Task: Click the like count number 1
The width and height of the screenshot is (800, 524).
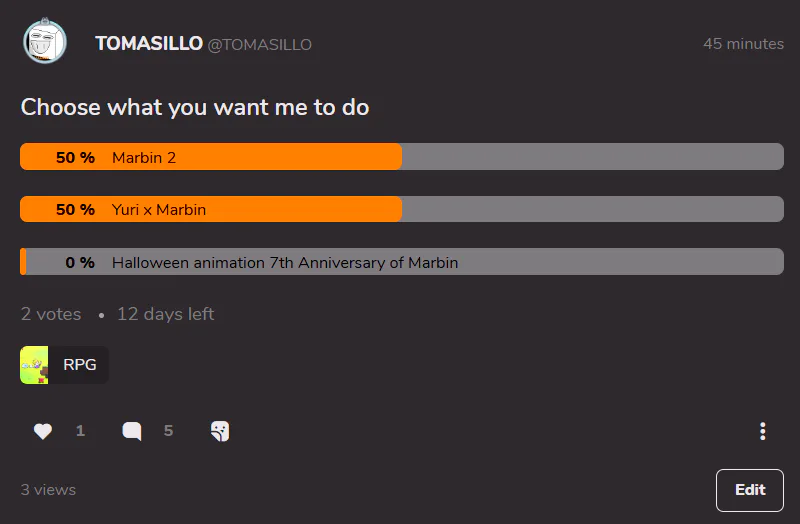Action: point(80,431)
